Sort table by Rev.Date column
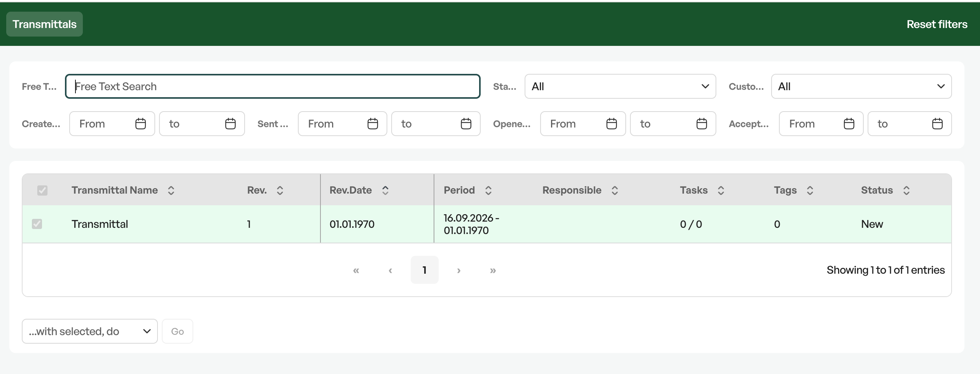Screen dimensions: 980x374 (x=385, y=190)
